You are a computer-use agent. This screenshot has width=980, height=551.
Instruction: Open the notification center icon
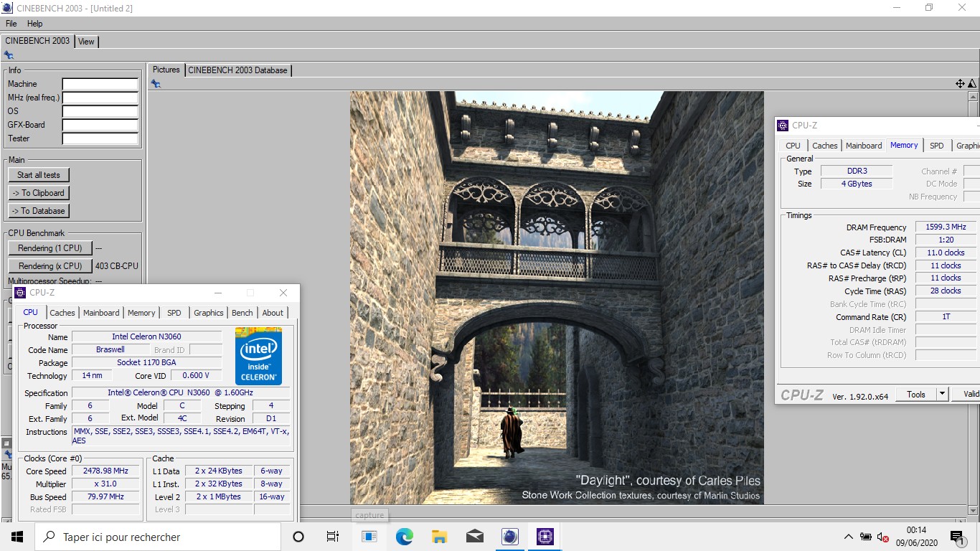tap(957, 537)
